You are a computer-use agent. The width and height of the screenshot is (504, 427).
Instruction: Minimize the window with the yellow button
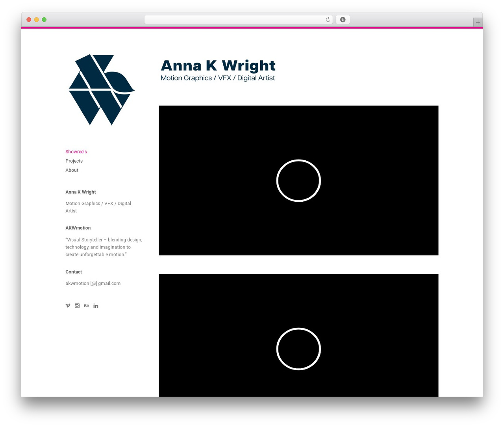[x=36, y=20]
